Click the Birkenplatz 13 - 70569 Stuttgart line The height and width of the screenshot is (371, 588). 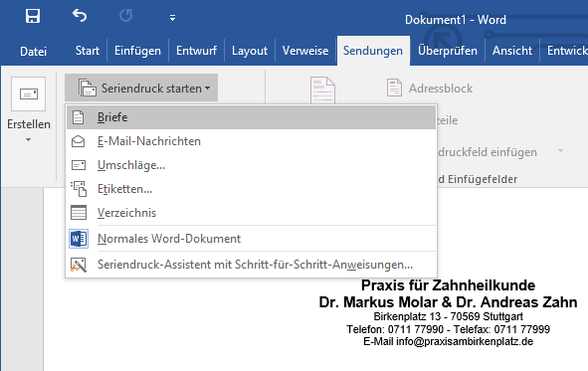pyautogui.click(x=448, y=316)
